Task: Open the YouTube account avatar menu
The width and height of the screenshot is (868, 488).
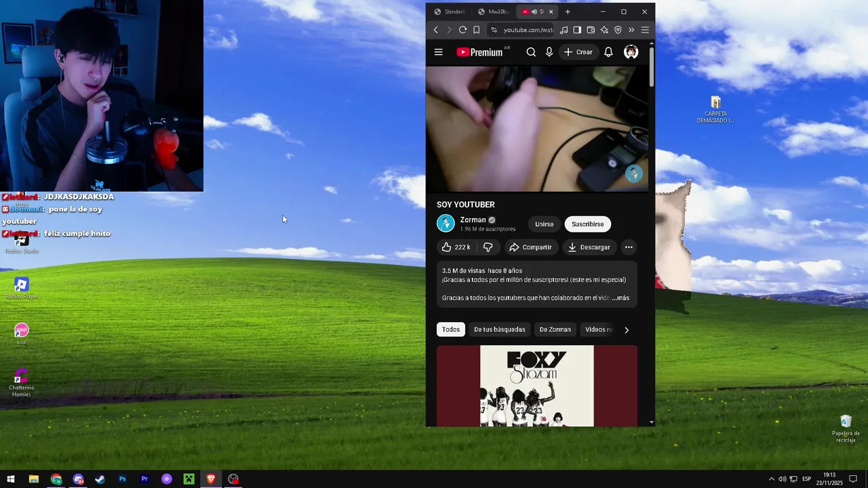Action: click(631, 52)
